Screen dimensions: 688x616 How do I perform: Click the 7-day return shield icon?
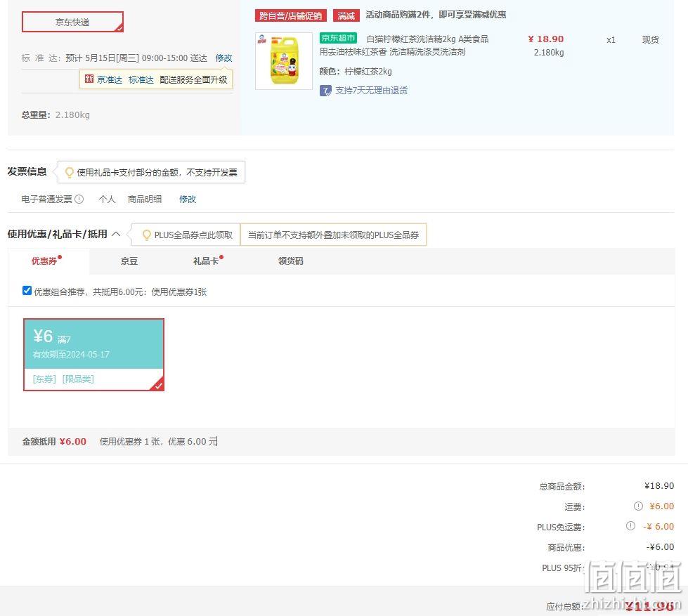click(325, 91)
